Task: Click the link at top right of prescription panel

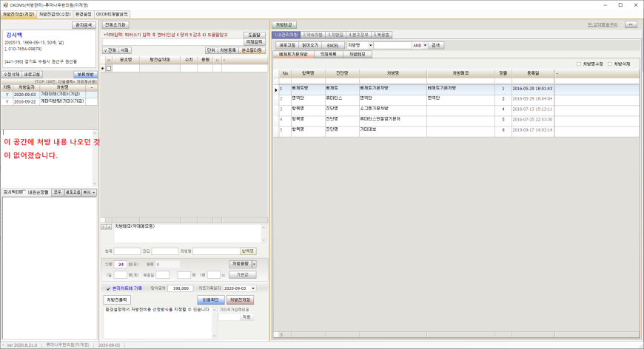Action: point(603,25)
